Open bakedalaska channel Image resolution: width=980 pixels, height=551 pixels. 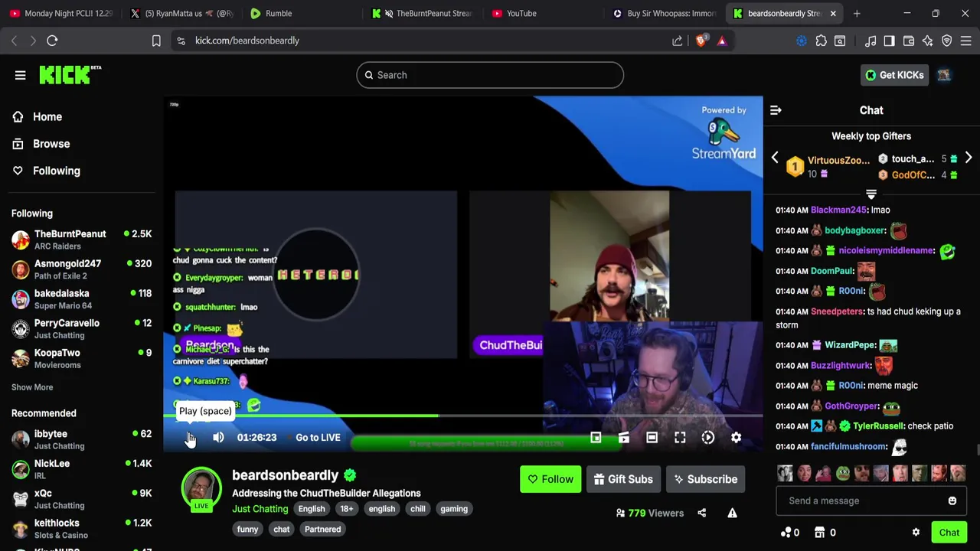pyautogui.click(x=81, y=299)
